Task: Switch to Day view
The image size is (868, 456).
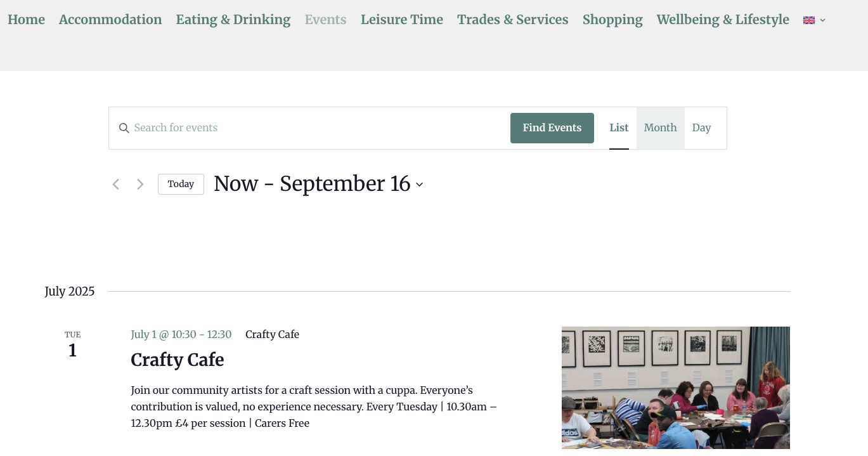Action: pyautogui.click(x=701, y=128)
